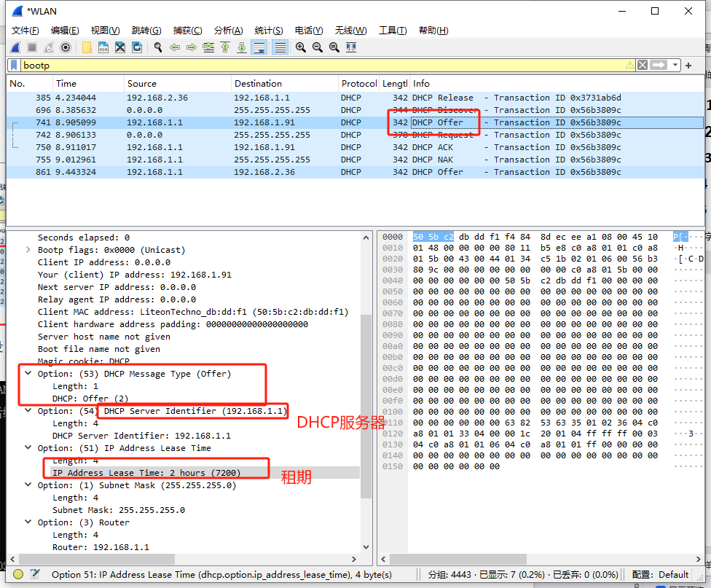
Task: Jump to the first packet icon
Action: coord(225,47)
